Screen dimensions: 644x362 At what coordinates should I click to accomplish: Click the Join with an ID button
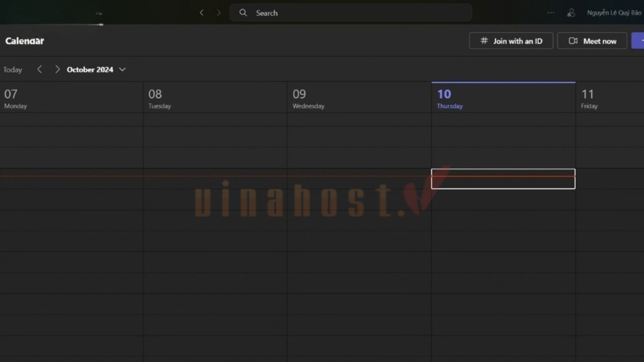(x=511, y=41)
